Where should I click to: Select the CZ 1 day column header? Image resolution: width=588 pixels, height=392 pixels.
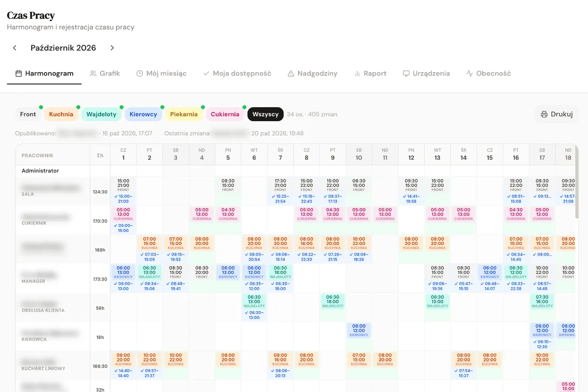[x=123, y=154]
